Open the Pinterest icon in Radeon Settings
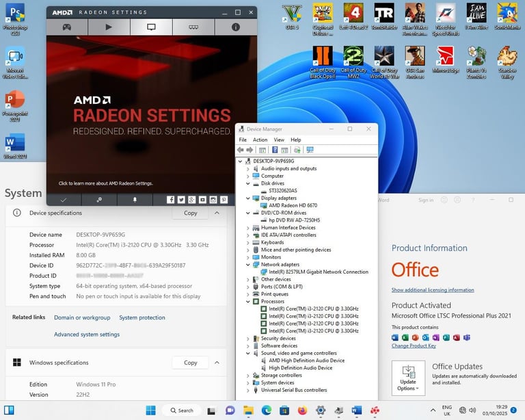Viewport: 525px width, 420px height. 224,200
